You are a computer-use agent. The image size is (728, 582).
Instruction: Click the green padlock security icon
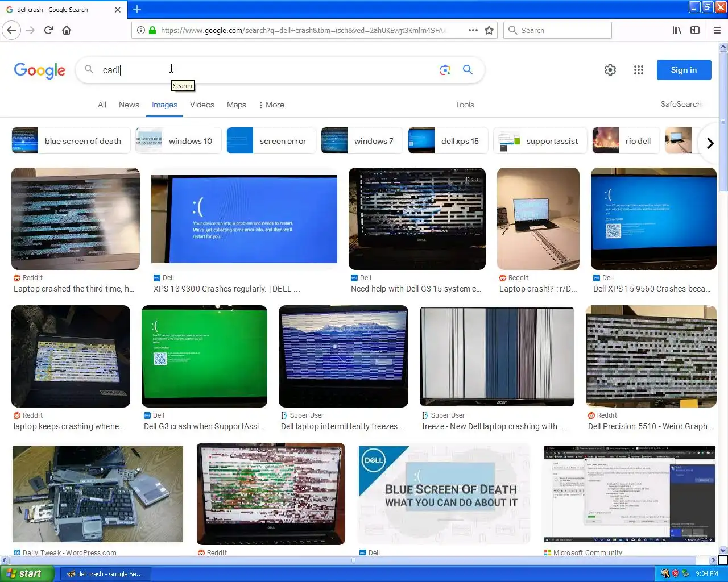(152, 30)
